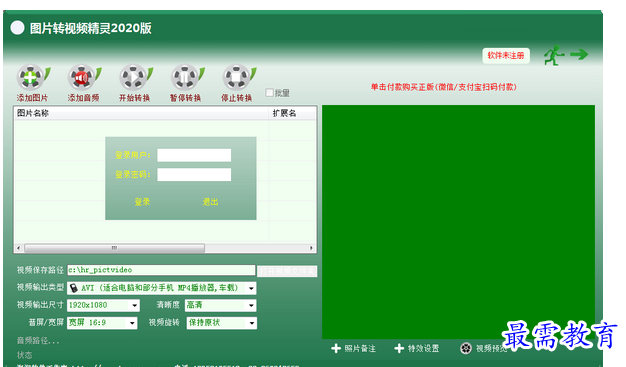Click the 扩展名 column header
This screenshot has height=367, width=626.
[x=293, y=113]
